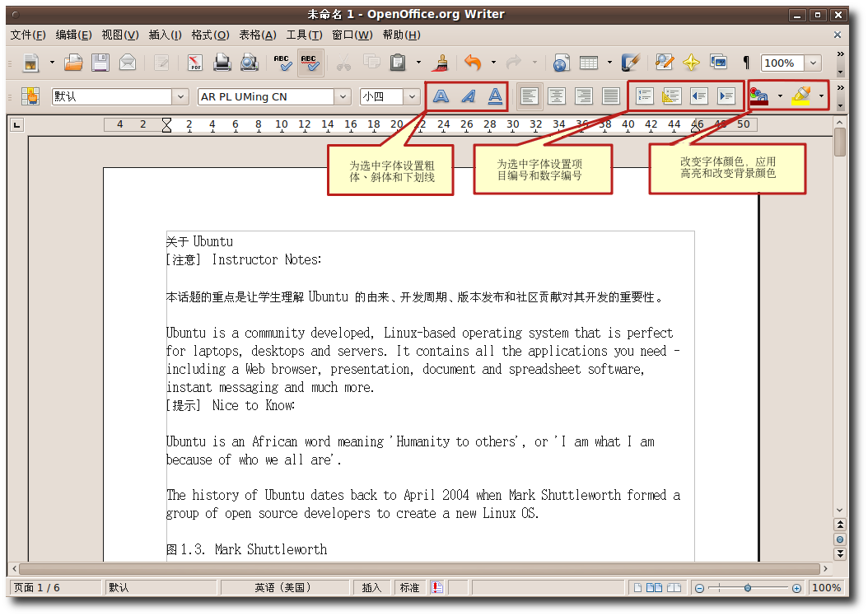Open the Highlighting color dropdown arrow
Viewport: 868px width, 616px height.
click(822, 96)
